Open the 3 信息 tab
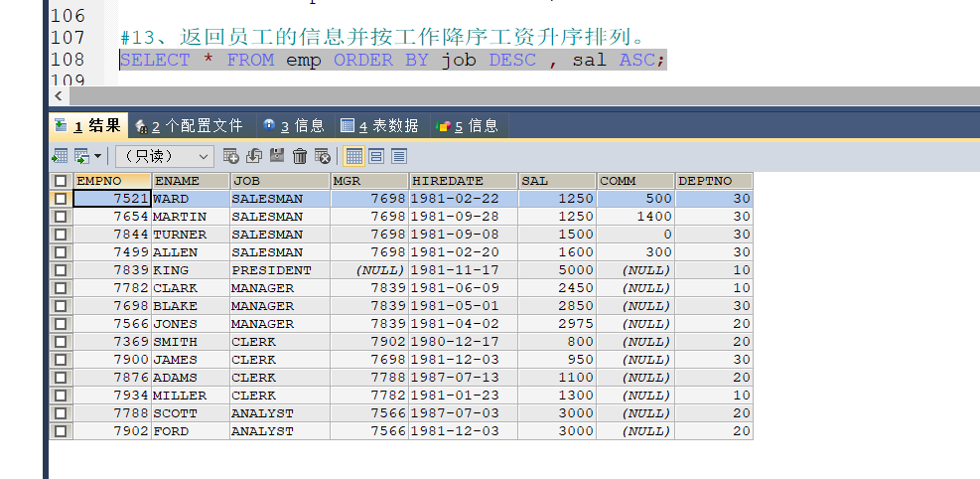The image size is (980, 479). (294, 125)
